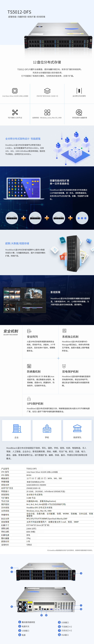Click the first server circle thumbnail

pos(12,218)
